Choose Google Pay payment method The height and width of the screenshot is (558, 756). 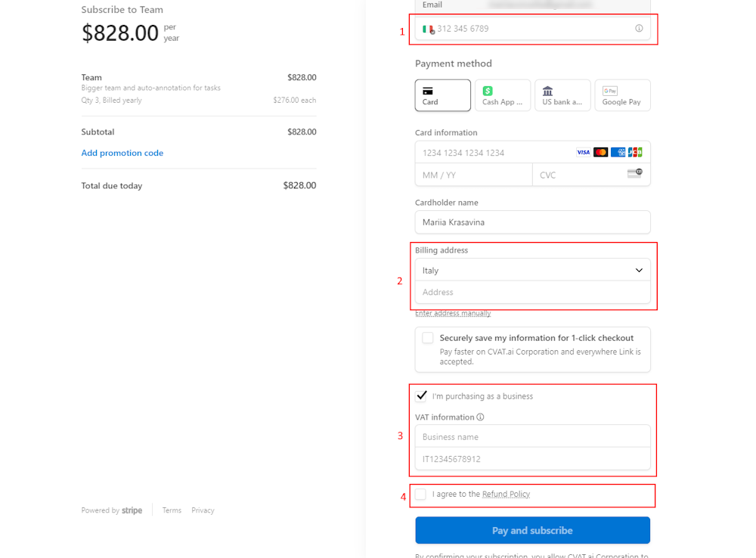(621, 95)
